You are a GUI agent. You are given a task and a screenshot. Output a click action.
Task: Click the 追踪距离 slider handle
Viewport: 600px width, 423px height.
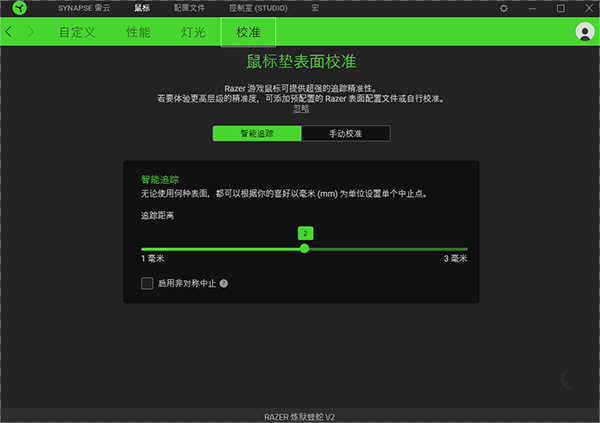pyautogui.click(x=305, y=248)
